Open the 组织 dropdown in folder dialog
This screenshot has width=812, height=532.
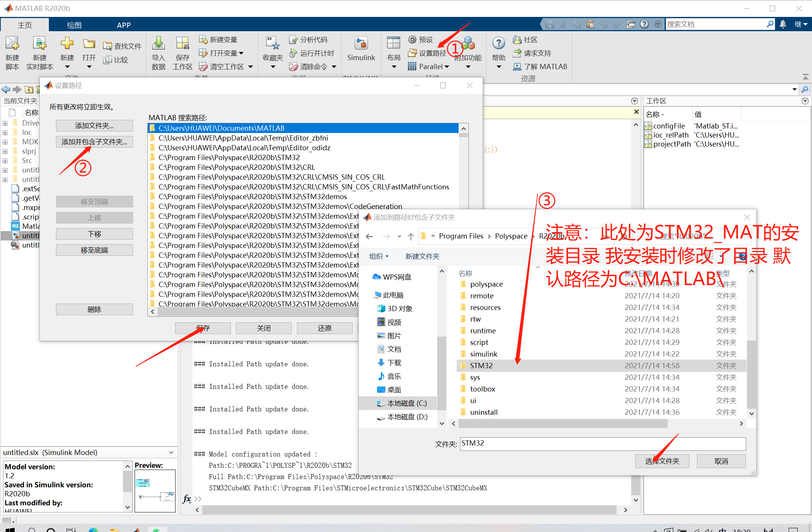pos(379,256)
